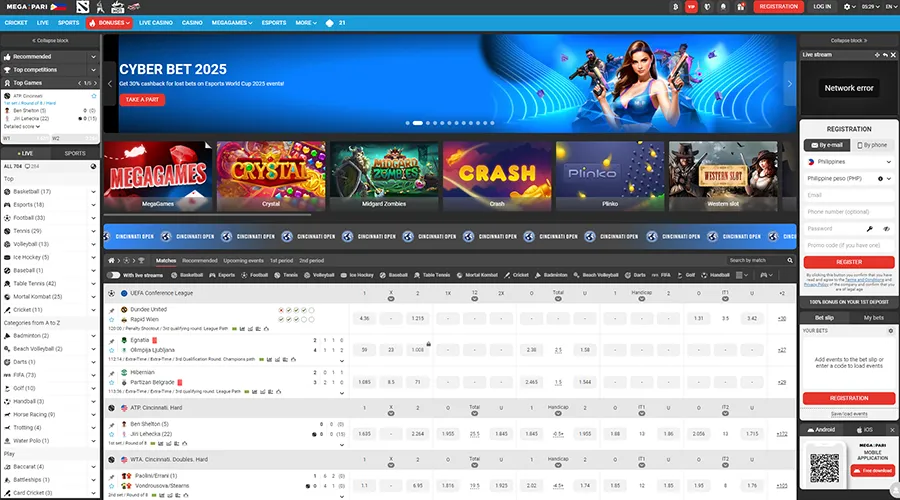Viewport: 900px width, 500px height.
Task: Filter matches by Basketball icon
Action: [x=174, y=275]
